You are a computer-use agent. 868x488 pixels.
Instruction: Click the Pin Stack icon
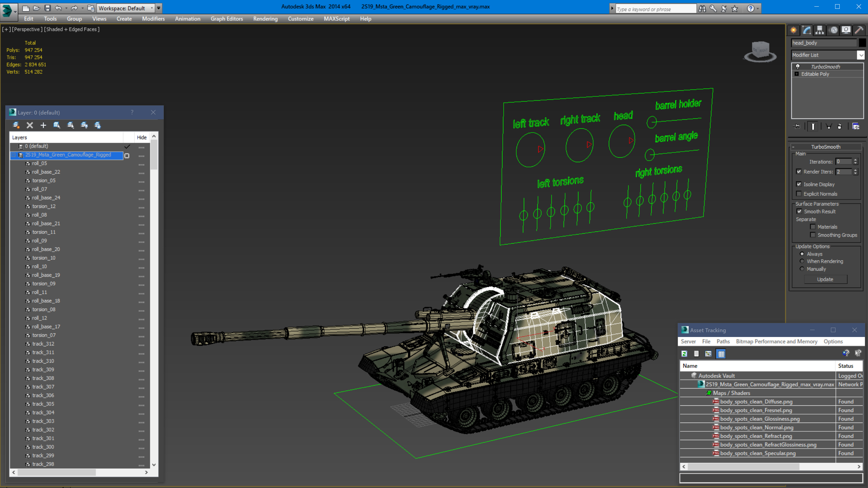[x=797, y=126]
